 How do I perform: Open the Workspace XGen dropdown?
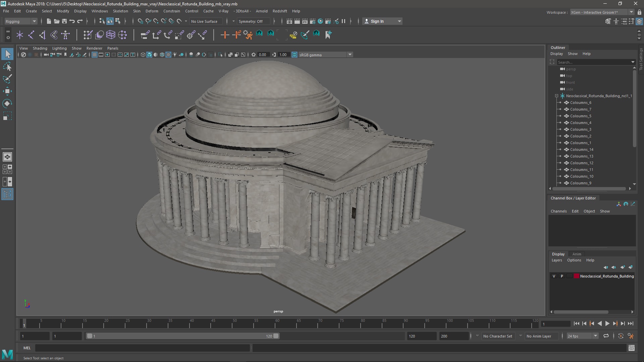(x=631, y=12)
